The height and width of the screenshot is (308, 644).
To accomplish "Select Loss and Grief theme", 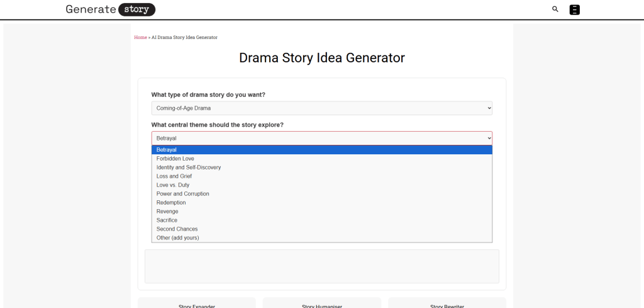I will 174,176.
